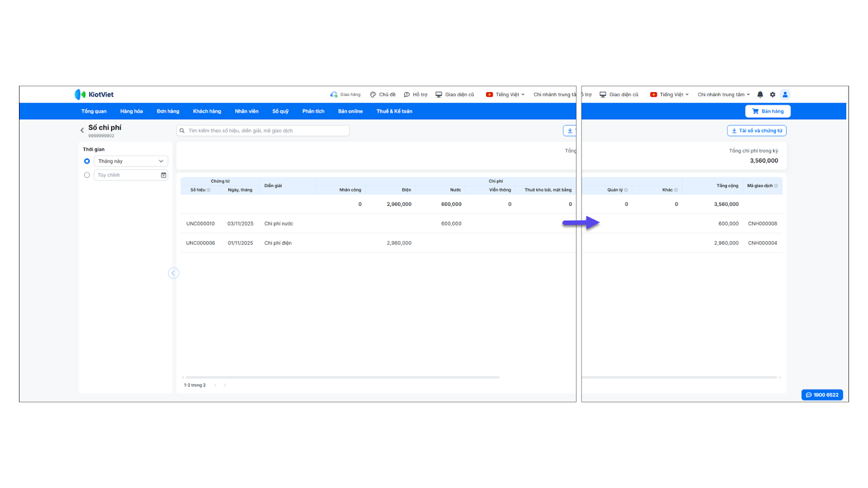Open the Thuế & Kế toán menu
The width and height of the screenshot is (868, 488).
click(x=394, y=111)
